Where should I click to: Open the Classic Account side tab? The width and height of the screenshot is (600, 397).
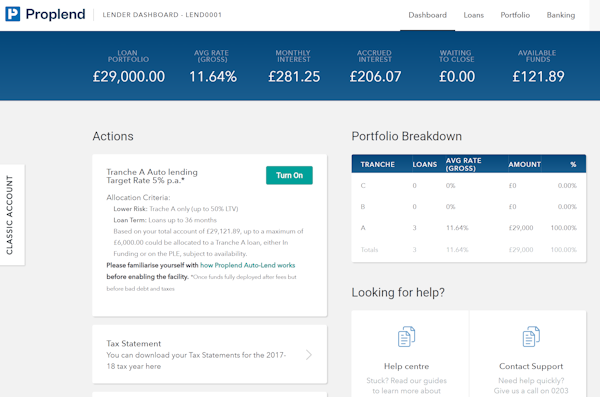(x=12, y=215)
